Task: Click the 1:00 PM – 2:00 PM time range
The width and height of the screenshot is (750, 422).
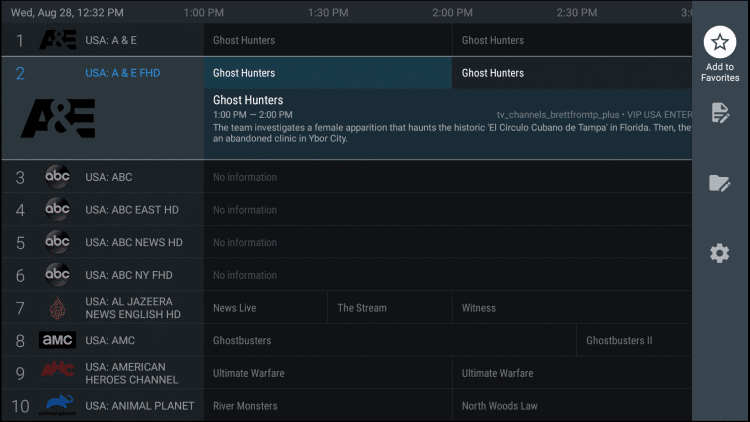Action: 253,115
